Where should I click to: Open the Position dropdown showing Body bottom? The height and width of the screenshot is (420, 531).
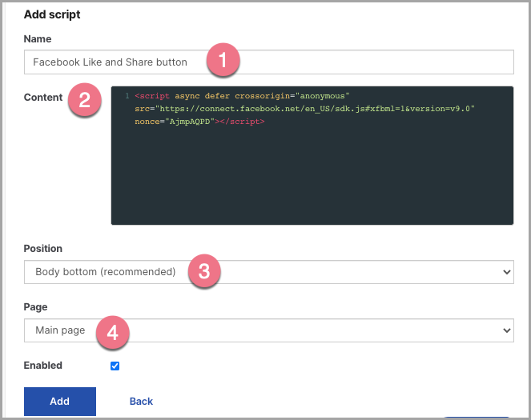tap(269, 272)
